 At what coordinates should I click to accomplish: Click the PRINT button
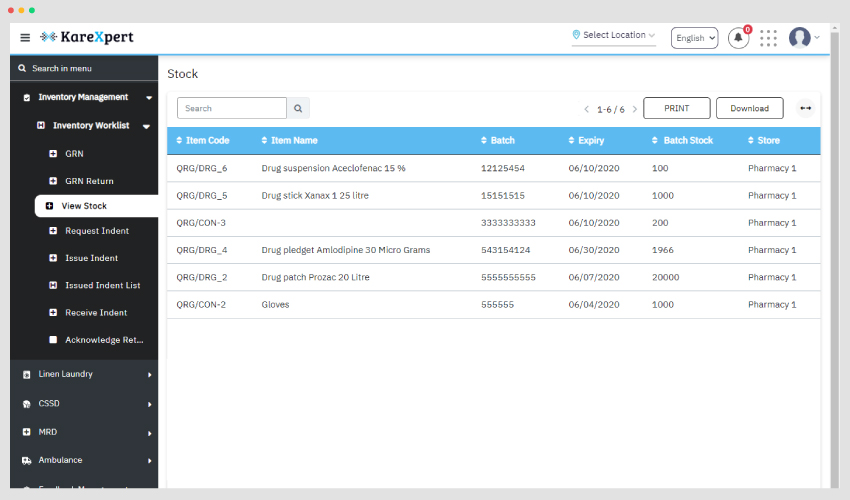tap(677, 108)
